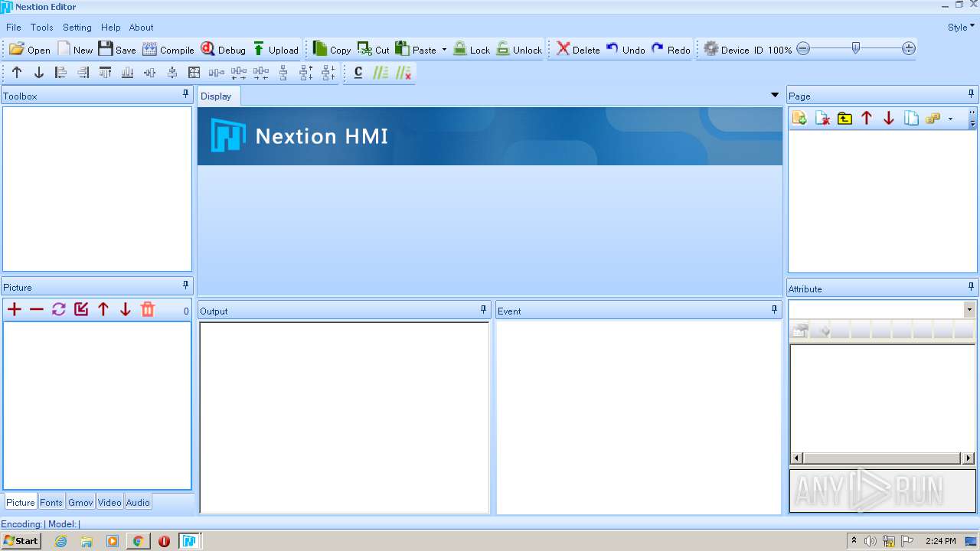Expand the Page toolbar overflow chevron

tap(972, 119)
